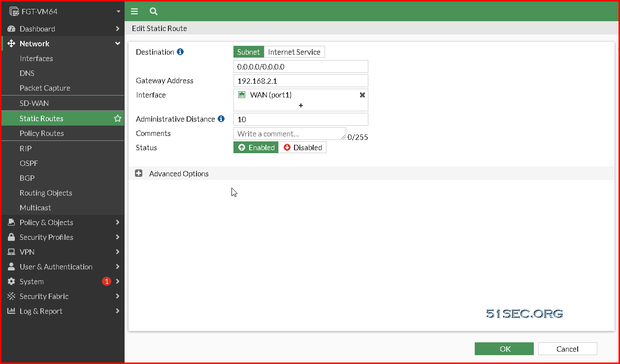
Task: Expand the Dashboard menu chevron
Action: [118, 29]
